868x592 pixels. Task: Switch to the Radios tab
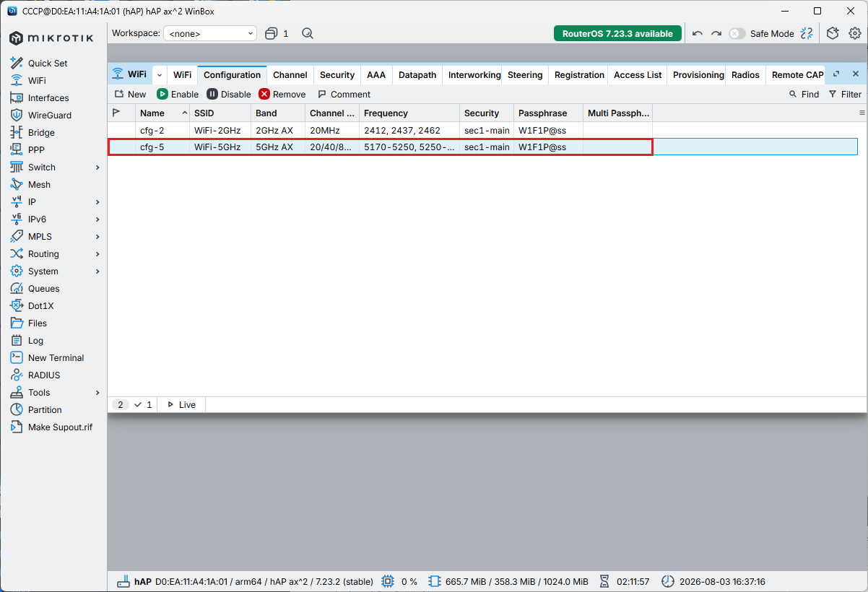click(x=745, y=74)
